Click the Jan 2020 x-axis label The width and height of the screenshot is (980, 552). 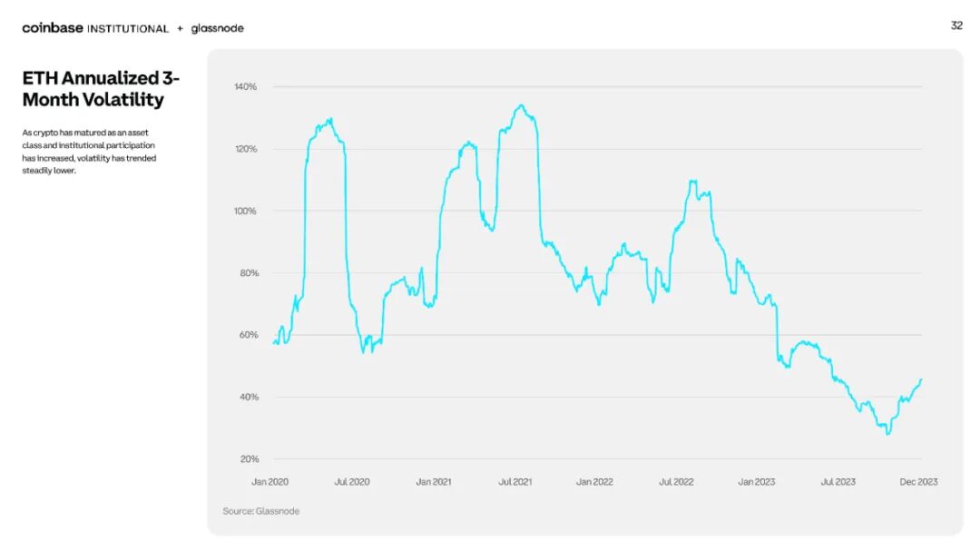(270, 482)
